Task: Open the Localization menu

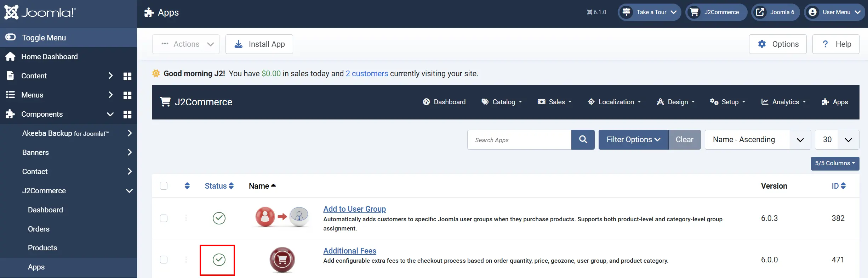Action: point(614,102)
